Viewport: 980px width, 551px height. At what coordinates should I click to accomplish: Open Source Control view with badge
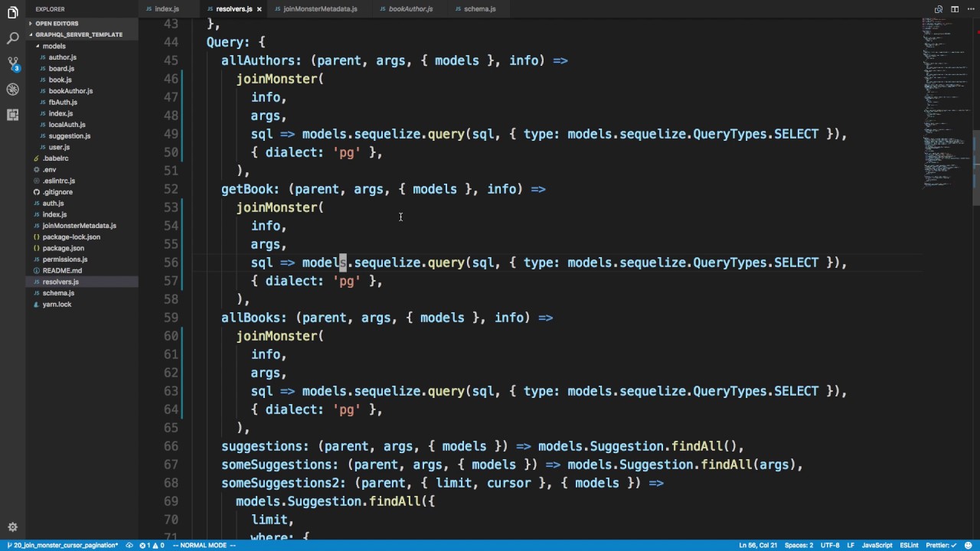tap(13, 64)
